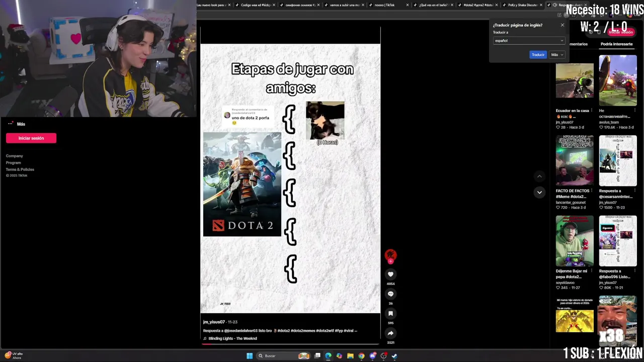Image resolution: width=644 pixels, height=362 pixels.
Task: Open the comments bubble icon
Action: (390, 294)
